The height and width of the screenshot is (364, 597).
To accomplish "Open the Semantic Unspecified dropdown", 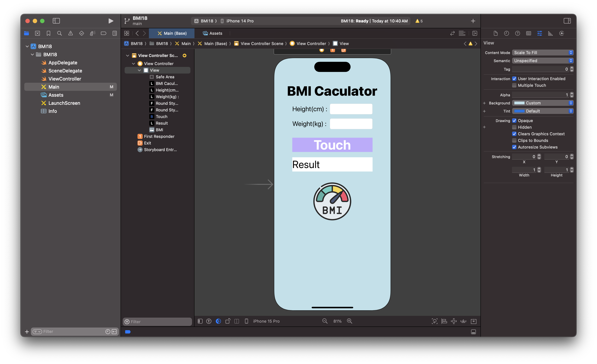I will click(542, 61).
